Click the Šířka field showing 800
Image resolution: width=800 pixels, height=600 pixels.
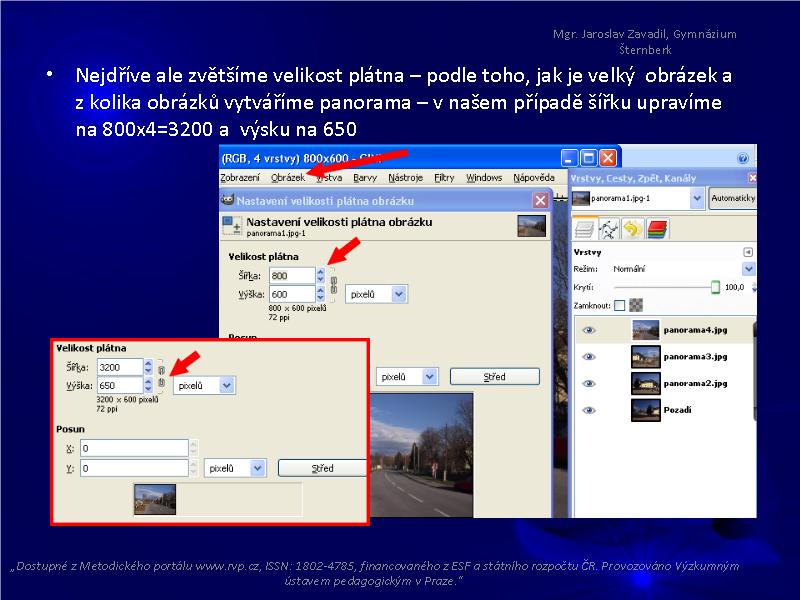[x=292, y=276]
